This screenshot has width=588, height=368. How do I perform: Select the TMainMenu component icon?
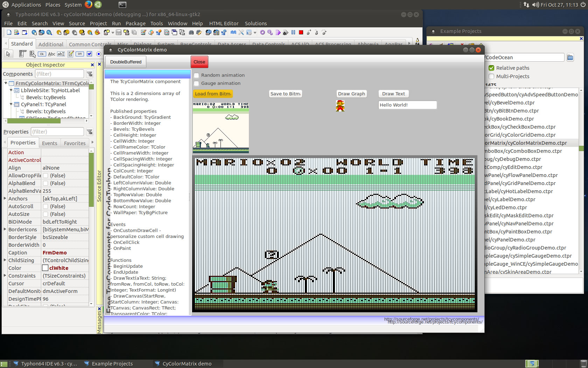pyautogui.click(x=23, y=54)
